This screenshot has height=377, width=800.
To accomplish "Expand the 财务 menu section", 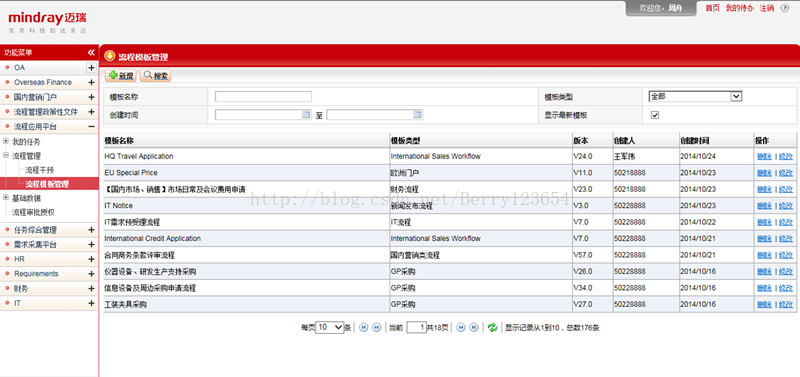I will coord(91,289).
